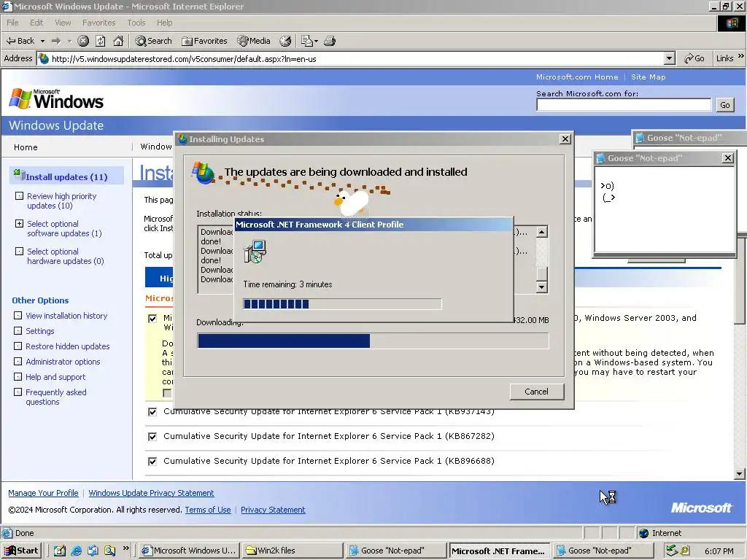This screenshot has width=747, height=560.
Task: Open the Mail options dropdown arrow
Action: click(316, 41)
